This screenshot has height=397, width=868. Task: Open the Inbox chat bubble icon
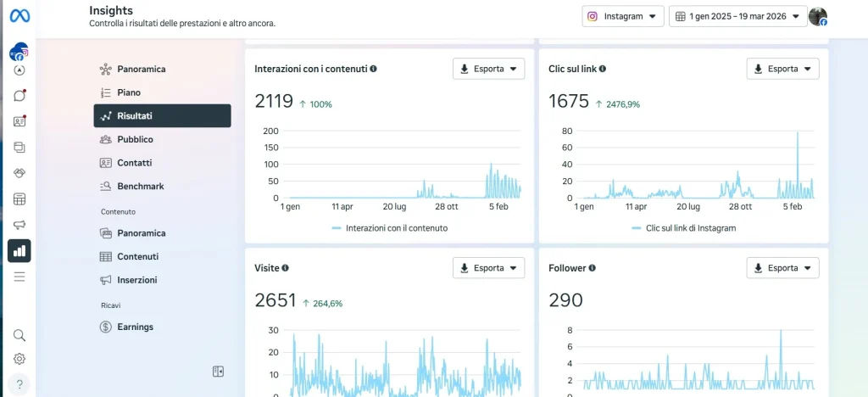point(19,95)
